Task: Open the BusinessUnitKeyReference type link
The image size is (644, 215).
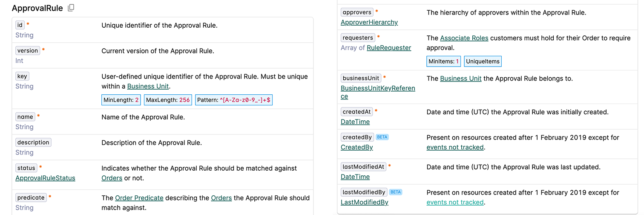Action: [x=378, y=92]
